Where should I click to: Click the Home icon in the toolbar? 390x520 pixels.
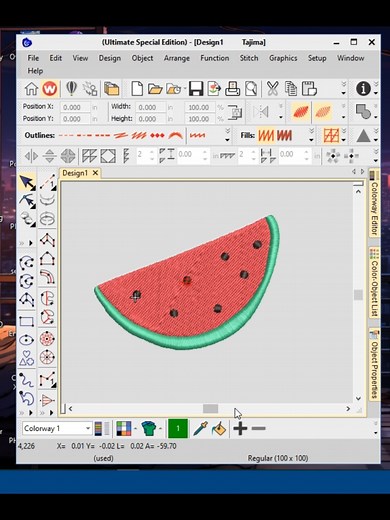[31, 89]
